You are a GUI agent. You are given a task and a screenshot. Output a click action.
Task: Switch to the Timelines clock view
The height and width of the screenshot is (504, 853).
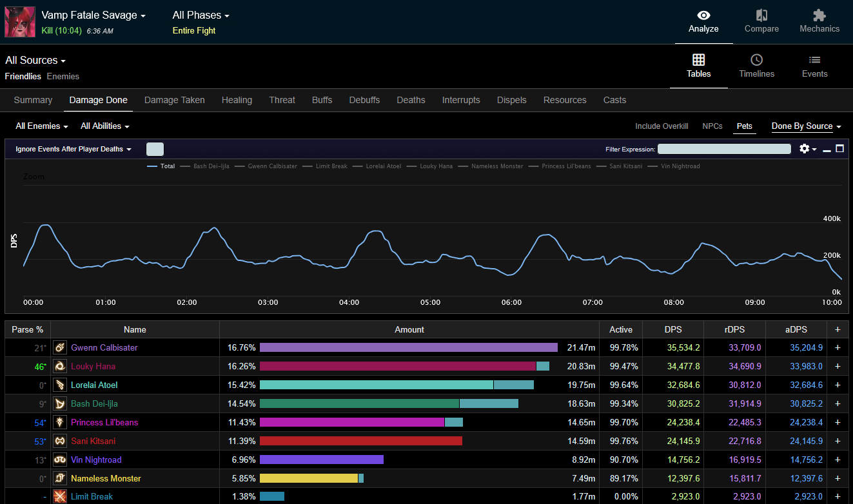tap(757, 66)
